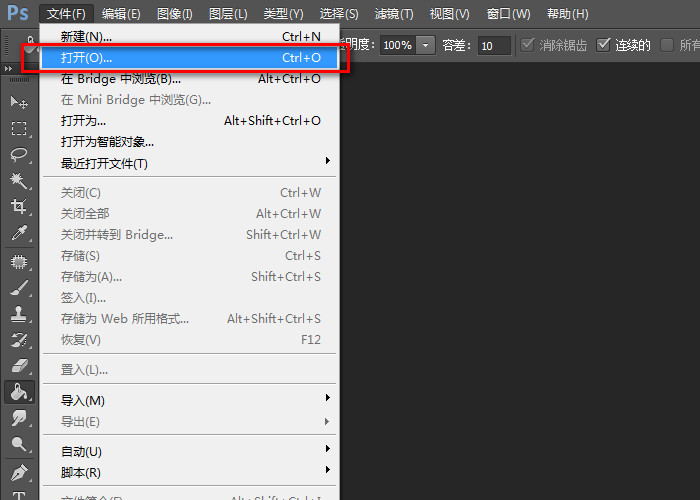The image size is (700, 500).
Task: Select the Magic Wand tool
Action: (x=19, y=180)
